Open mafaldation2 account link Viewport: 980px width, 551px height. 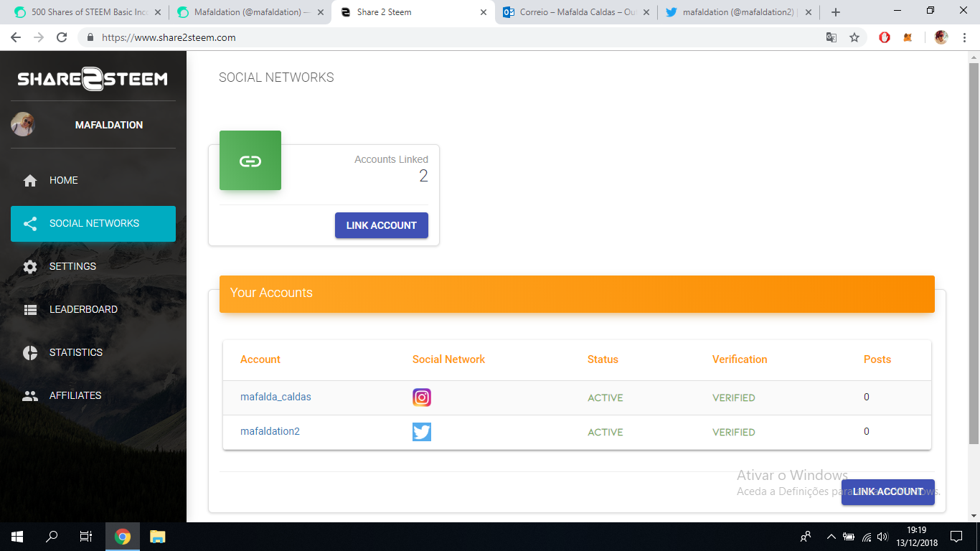point(270,431)
